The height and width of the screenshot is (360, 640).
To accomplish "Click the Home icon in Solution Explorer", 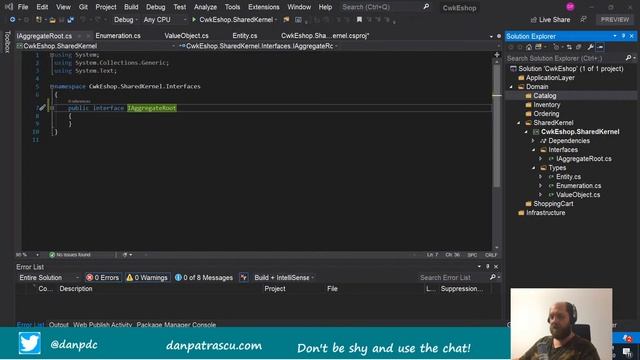I will coord(529,47).
